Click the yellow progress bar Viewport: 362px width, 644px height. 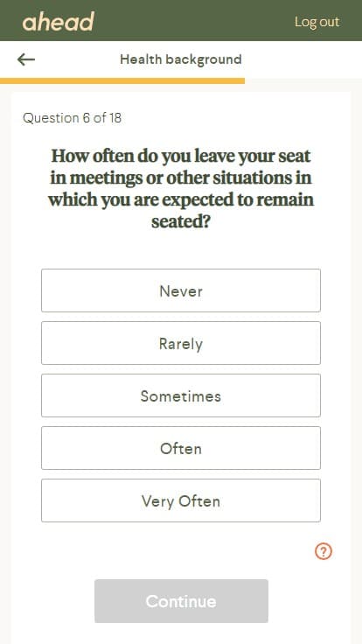point(122,80)
